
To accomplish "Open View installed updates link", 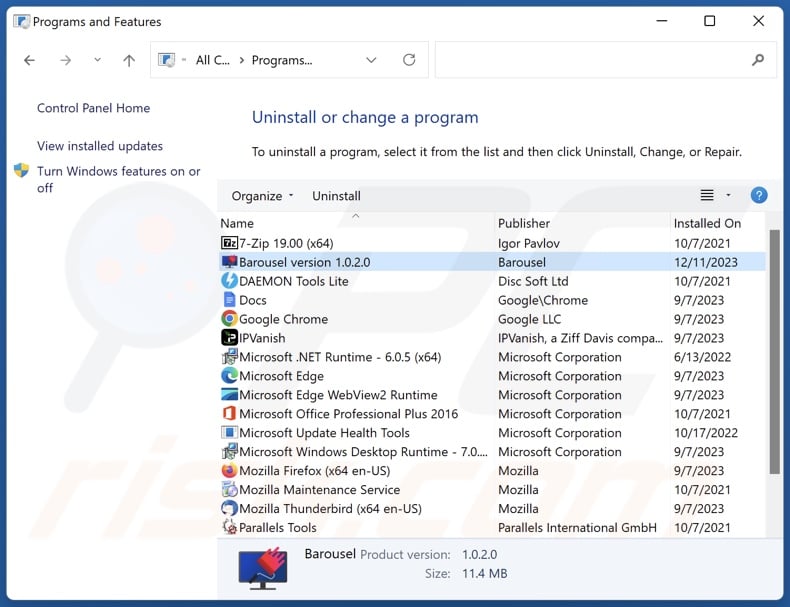I will coord(100,146).
